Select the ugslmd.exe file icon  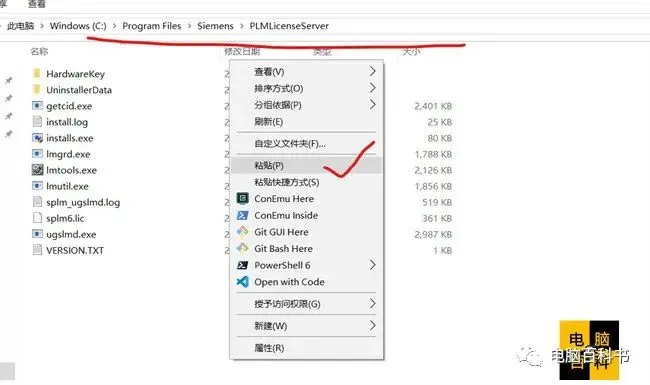(x=37, y=234)
